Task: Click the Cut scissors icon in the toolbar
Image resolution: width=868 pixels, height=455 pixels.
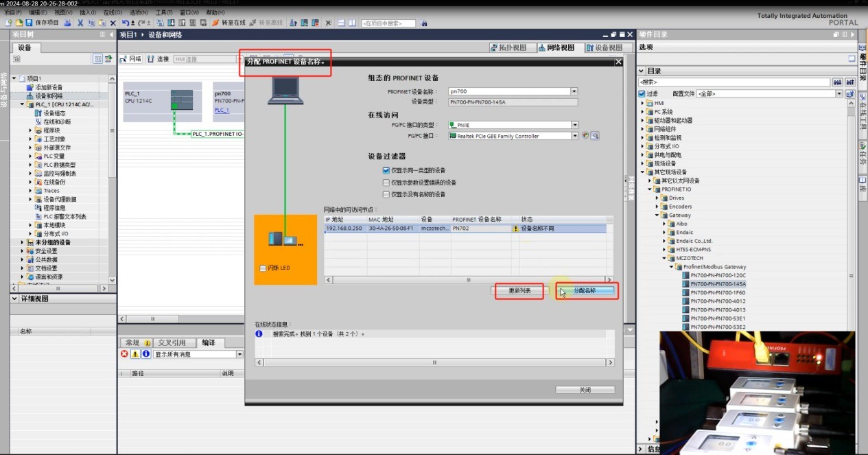Action: pyautogui.click(x=80, y=23)
